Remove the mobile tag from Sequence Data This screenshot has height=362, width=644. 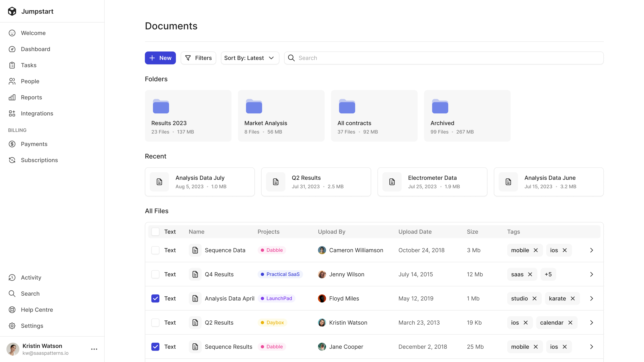pyautogui.click(x=536, y=250)
